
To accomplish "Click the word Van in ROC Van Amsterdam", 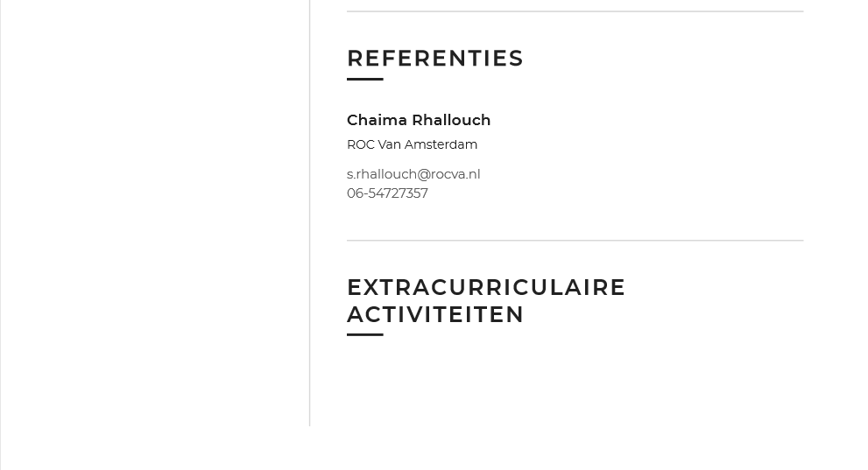I will (x=390, y=145).
